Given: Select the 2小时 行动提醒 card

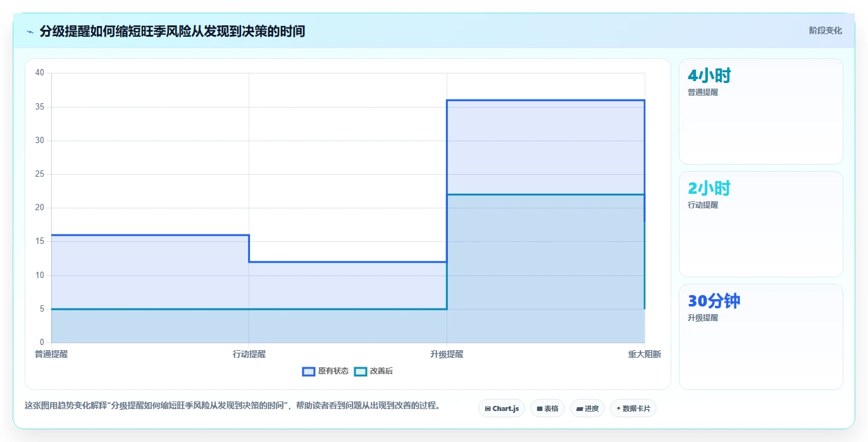Looking at the screenshot, I should [760, 224].
